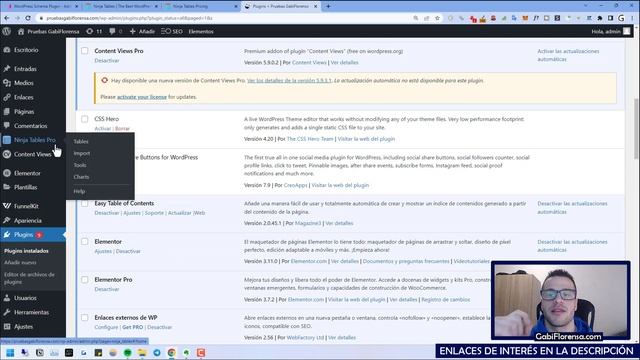Screen dimensions: 640x360
Task: Click the FunnelKit sidebar icon
Action: pos(7,206)
